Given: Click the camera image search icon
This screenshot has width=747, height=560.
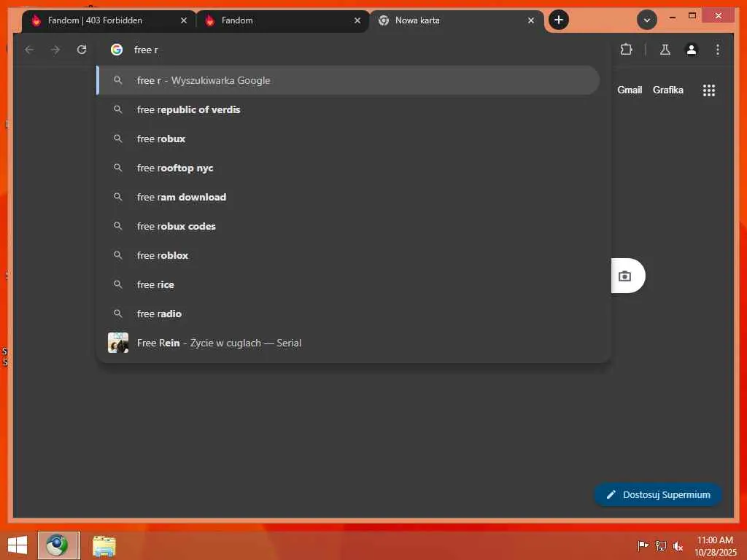Looking at the screenshot, I should (x=624, y=276).
